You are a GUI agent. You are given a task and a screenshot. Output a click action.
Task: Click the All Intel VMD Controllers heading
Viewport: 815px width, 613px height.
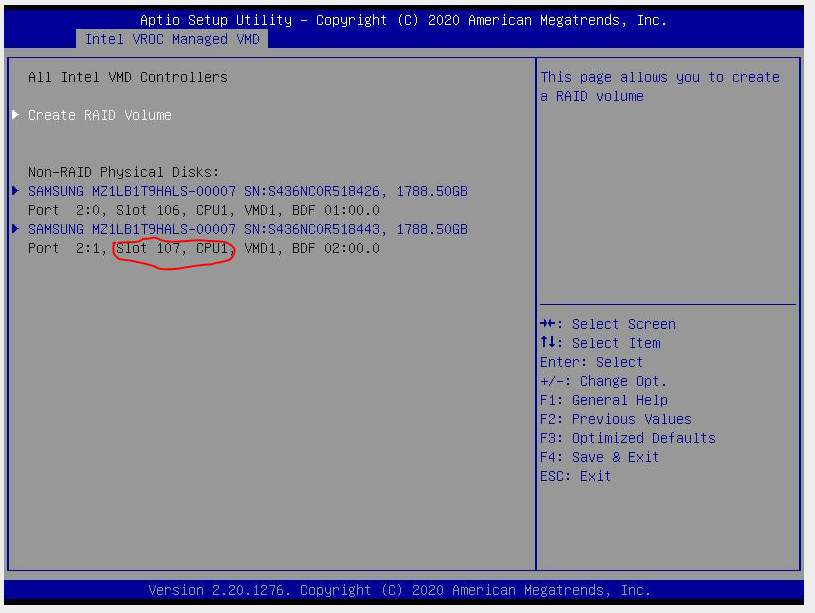click(127, 77)
